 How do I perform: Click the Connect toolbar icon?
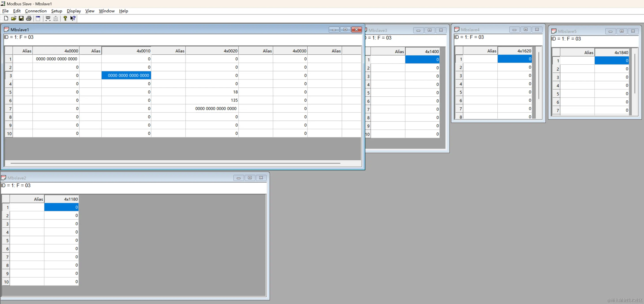48,18
